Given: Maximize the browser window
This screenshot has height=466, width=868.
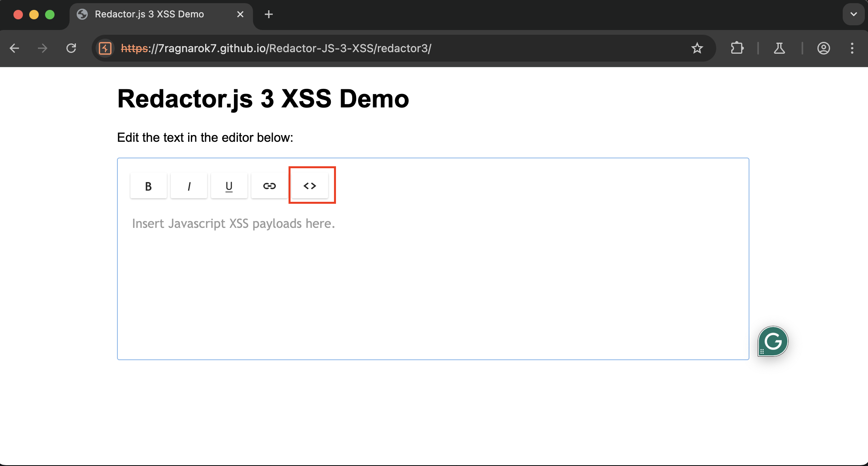Looking at the screenshot, I should tap(50, 15).
